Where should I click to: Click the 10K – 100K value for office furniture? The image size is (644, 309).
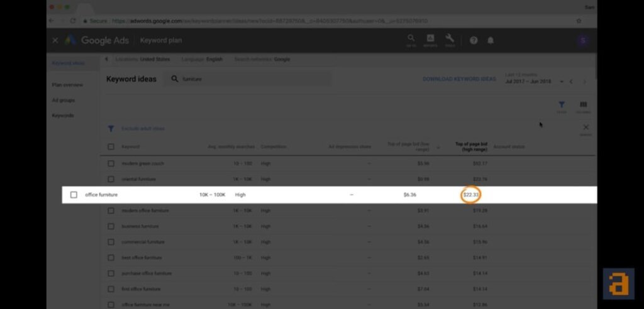point(213,195)
